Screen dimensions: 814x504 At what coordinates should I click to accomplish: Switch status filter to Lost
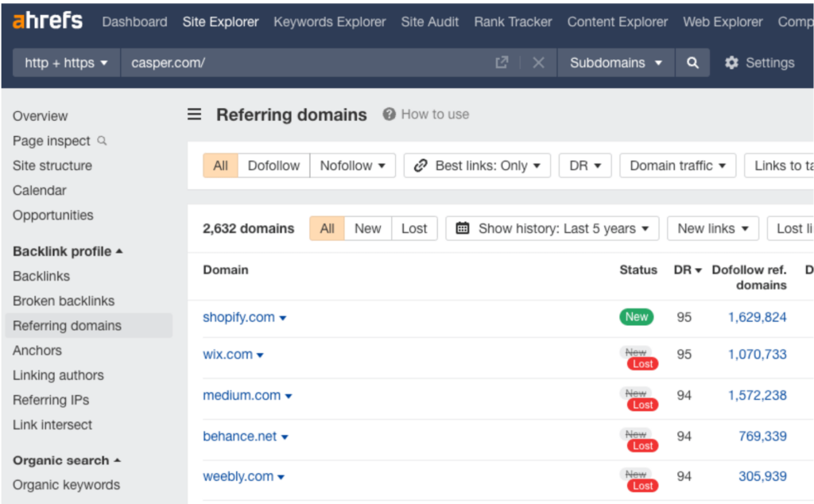pos(414,228)
